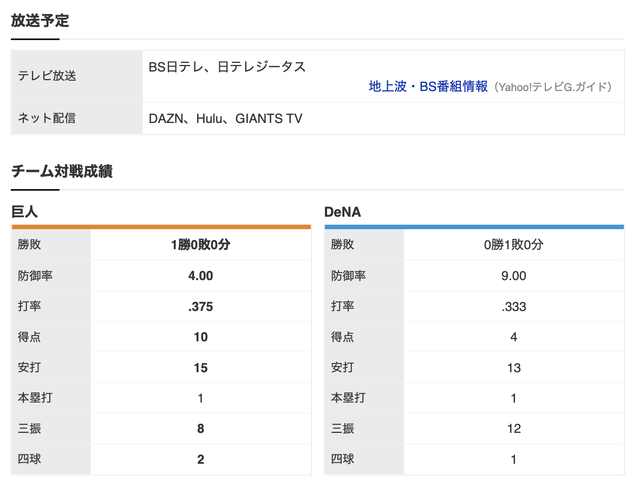The width and height of the screenshot is (639, 480).
Task: Select 得点 label in DeNA table
Action: 342,337
